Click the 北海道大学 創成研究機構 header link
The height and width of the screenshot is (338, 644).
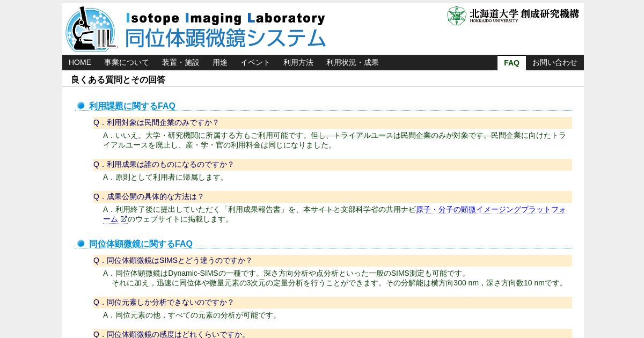pyautogui.click(x=513, y=16)
